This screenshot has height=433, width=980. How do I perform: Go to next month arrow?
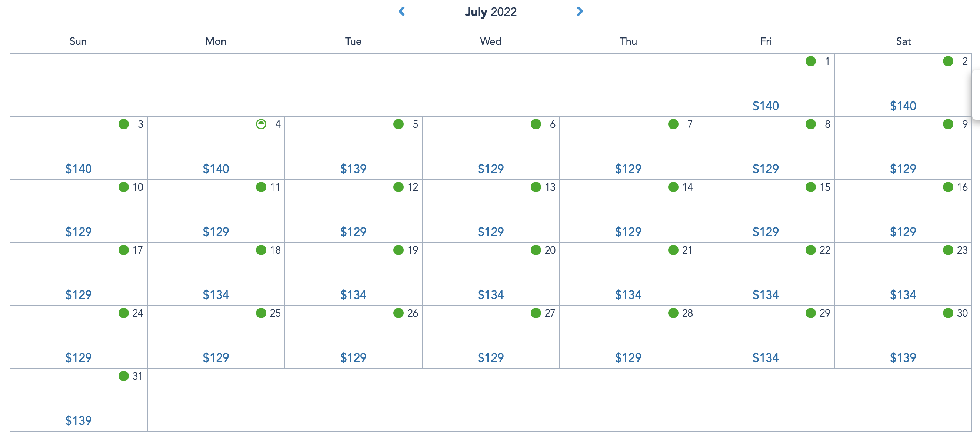(580, 11)
